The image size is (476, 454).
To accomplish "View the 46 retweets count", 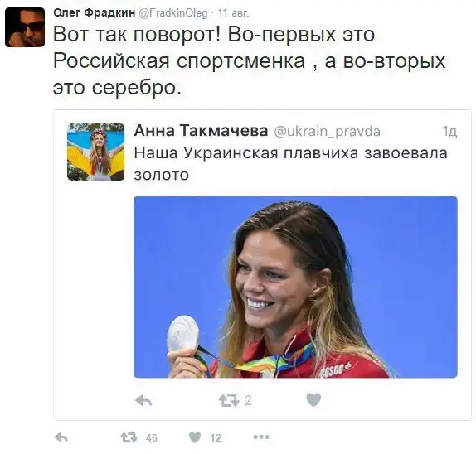I will 152,438.
